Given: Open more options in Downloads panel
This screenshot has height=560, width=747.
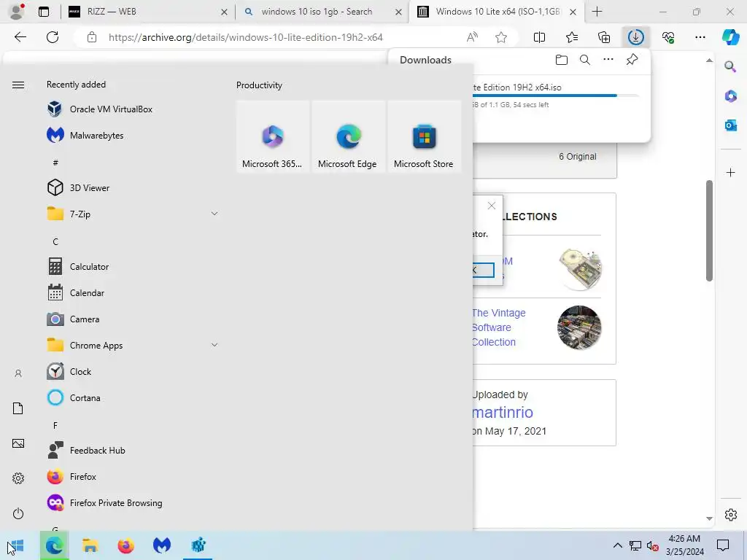Looking at the screenshot, I should coord(608,60).
